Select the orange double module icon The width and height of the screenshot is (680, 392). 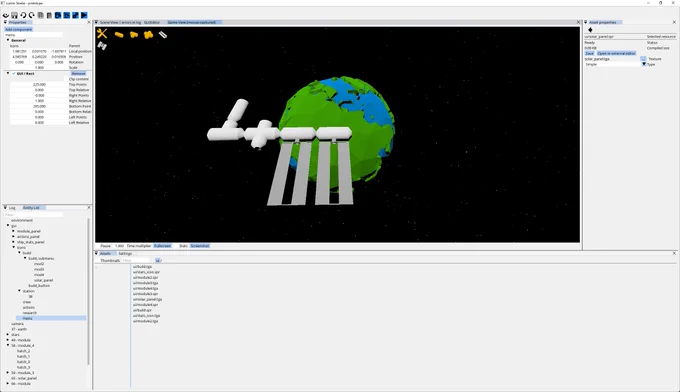(x=134, y=35)
